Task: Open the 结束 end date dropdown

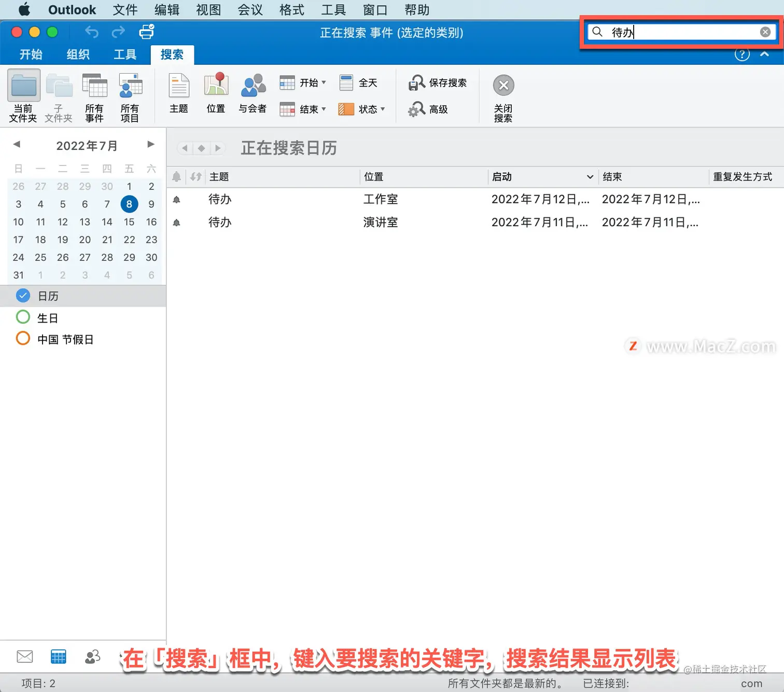Action: (303, 109)
